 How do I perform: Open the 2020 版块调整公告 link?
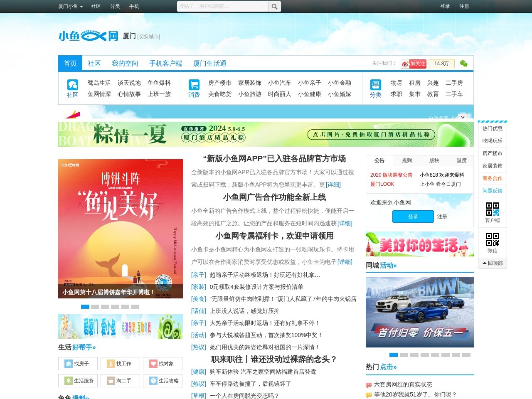pyautogui.click(x=391, y=175)
